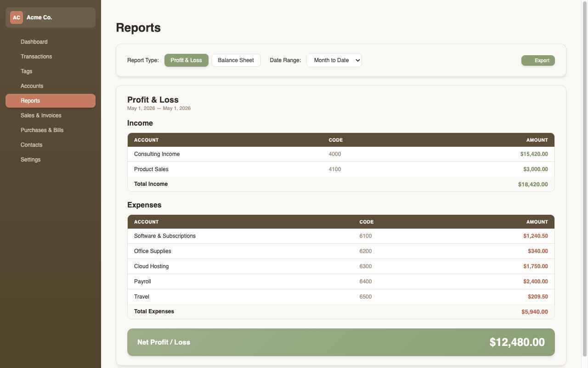Click account code 4100
This screenshot has width=588, height=368.
(335, 169)
